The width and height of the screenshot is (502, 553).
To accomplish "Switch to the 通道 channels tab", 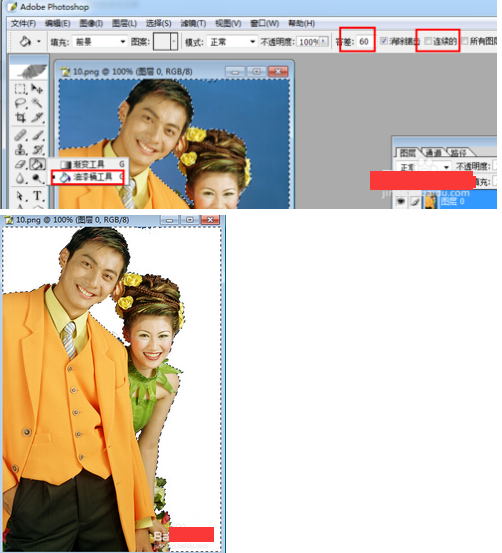I will click(x=434, y=153).
